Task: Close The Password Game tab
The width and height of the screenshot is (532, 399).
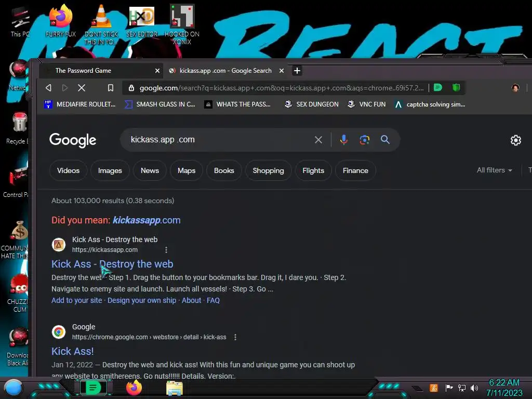Action: pyautogui.click(x=157, y=71)
